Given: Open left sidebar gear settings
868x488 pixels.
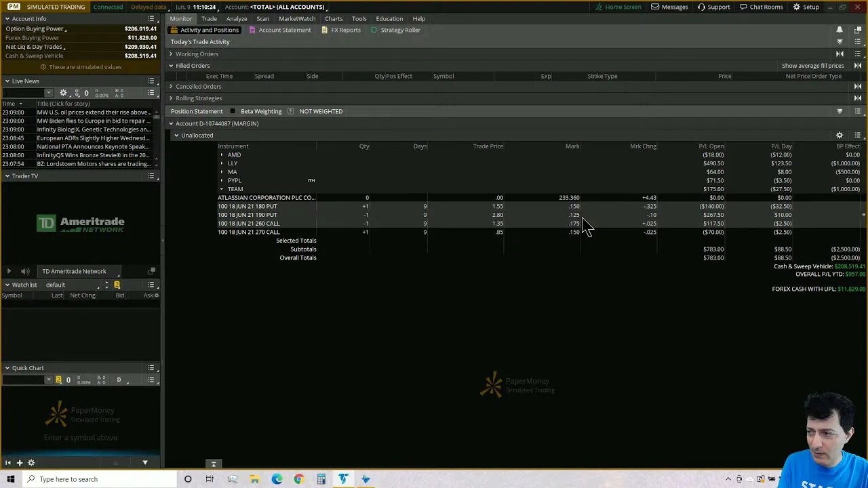Looking at the screenshot, I should (x=31, y=463).
